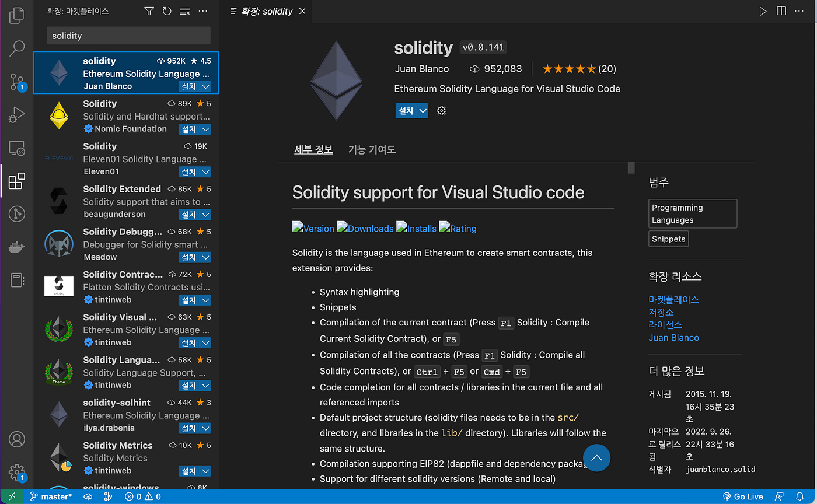Clear extension search results icon
Image resolution: width=817 pixels, height=504 pixels.
pyautogui.click(x=185, y=11)
